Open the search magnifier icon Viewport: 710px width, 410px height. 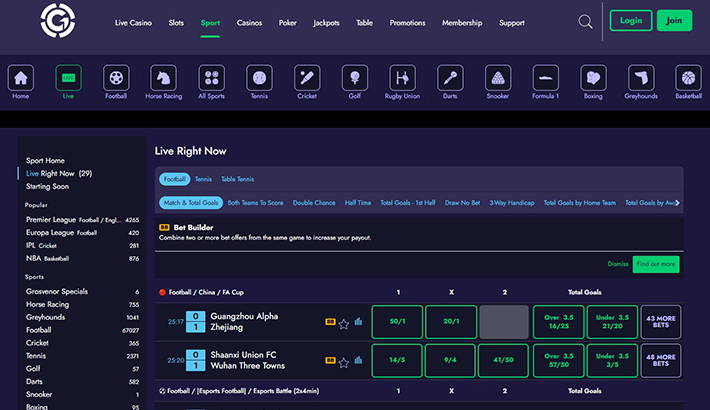pyautogui.click(x=585, y=21)
